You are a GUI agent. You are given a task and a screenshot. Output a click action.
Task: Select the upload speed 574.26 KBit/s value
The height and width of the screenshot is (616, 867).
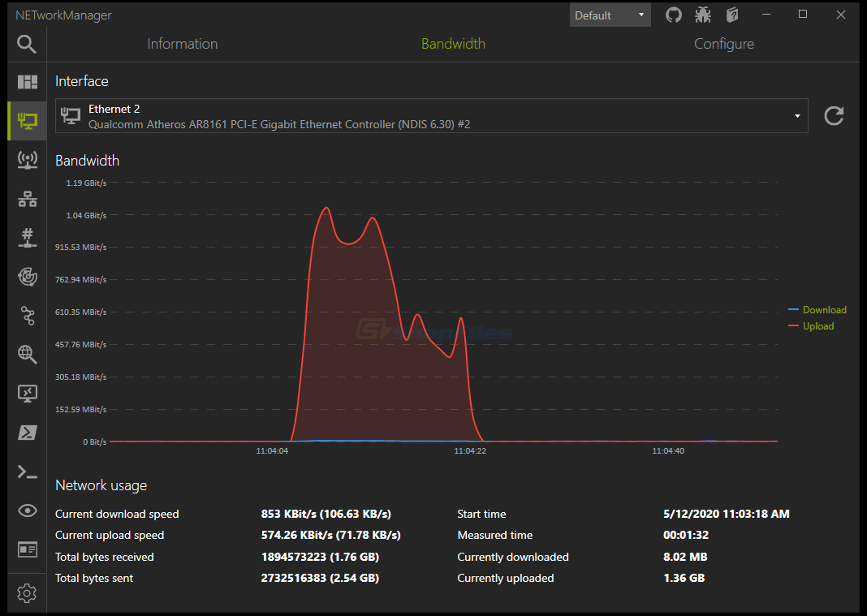coord(330,535)
